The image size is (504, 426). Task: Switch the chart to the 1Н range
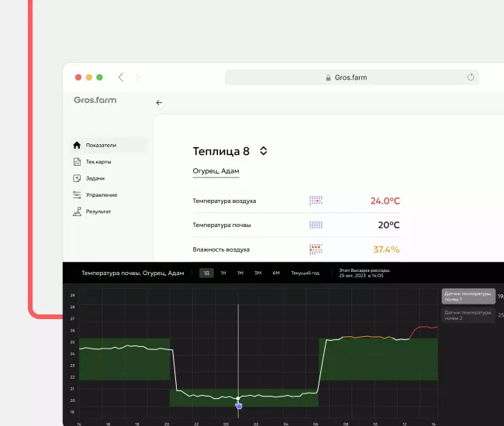coord(223,273)
